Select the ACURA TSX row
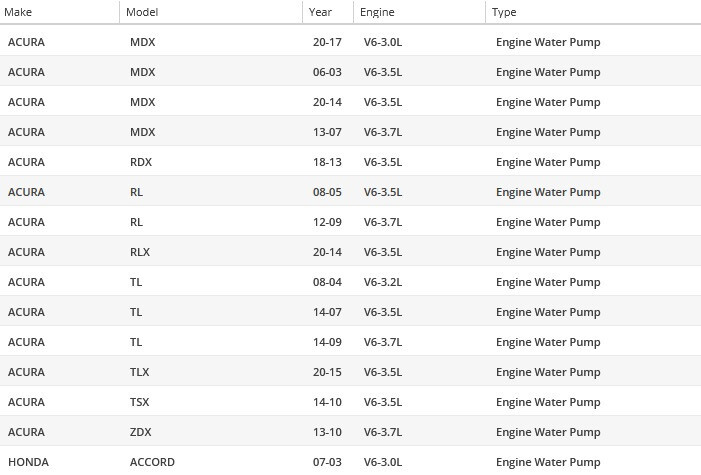 350,402
